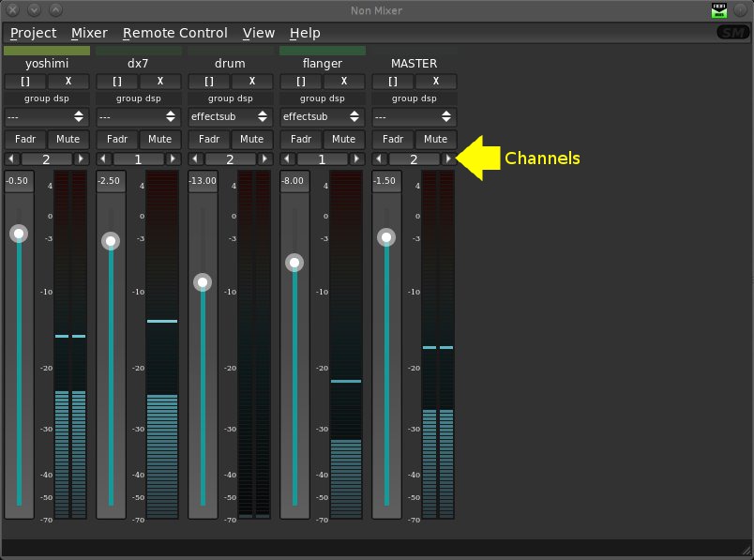Click the status icon in title bar corner
This screenshot has width=754, height=560.
point(720,9)
